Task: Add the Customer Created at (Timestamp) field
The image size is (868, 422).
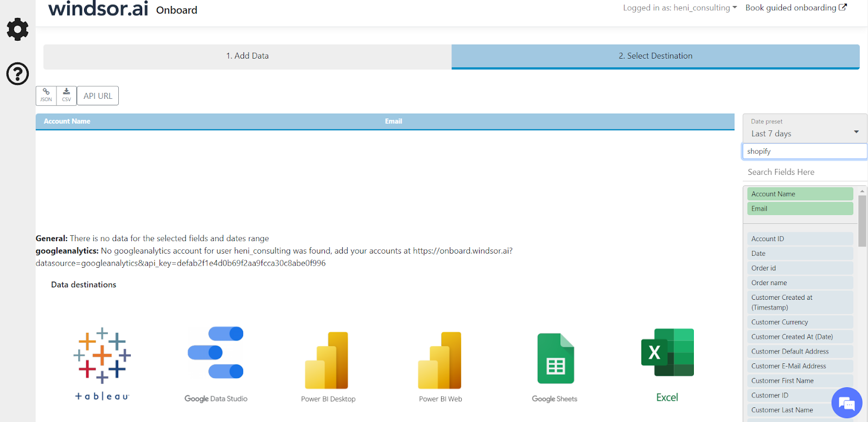Action: click(x=800, y=303)
